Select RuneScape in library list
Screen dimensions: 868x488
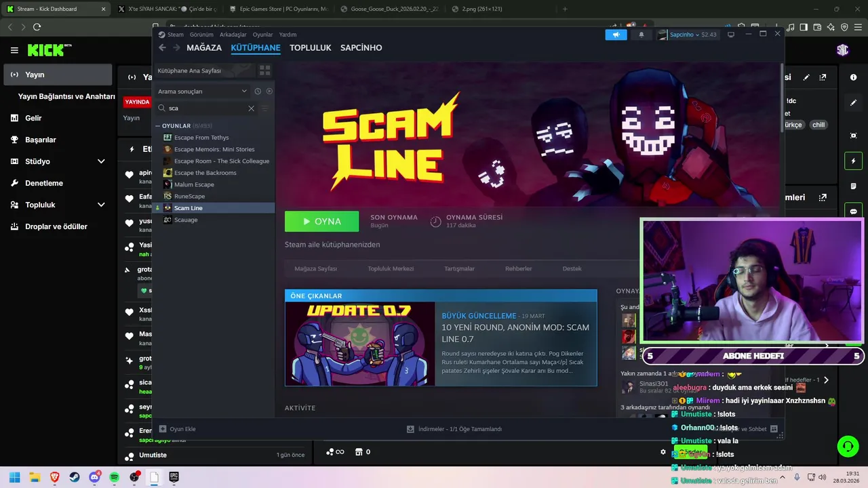coord(189,197)
